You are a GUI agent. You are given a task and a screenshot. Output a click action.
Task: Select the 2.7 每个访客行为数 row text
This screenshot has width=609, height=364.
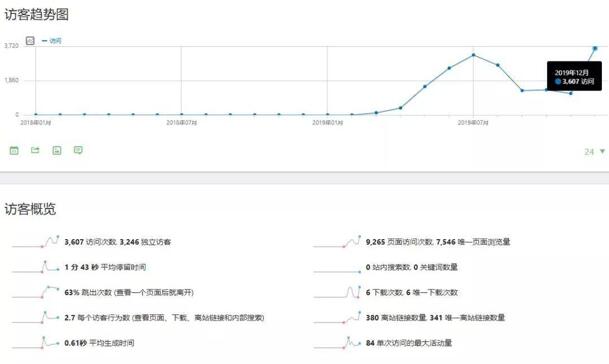click(x=164, y=318)
